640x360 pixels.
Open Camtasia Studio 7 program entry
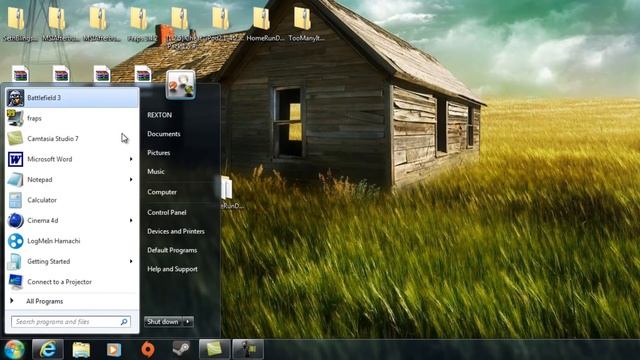tap(72, 139)
